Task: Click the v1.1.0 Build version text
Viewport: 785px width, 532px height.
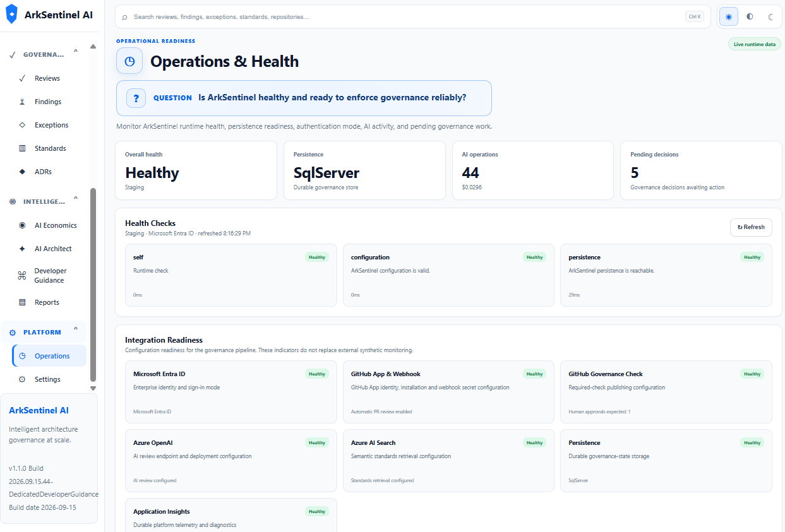Action: click(26, 468)
